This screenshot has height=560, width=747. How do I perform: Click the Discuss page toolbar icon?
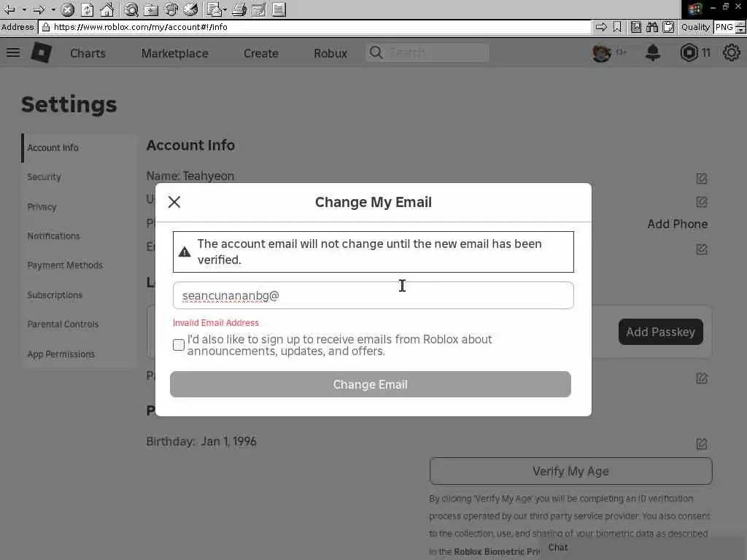[x=279, y=9]
